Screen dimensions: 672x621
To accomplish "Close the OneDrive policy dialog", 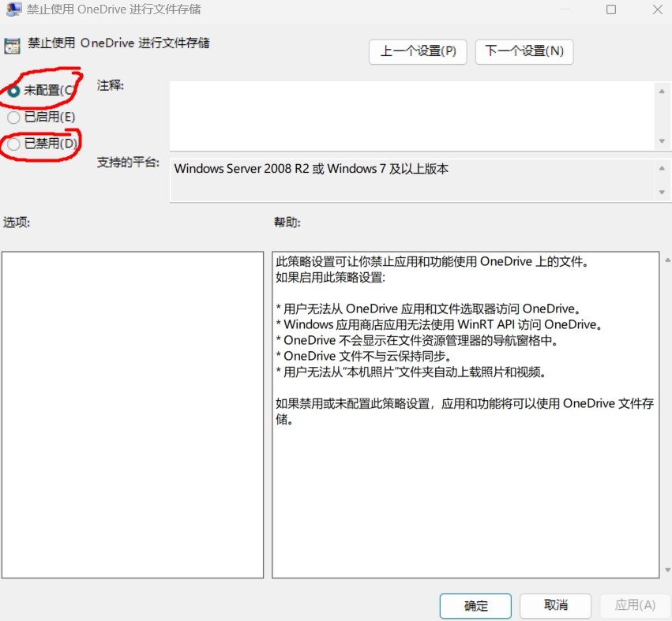I will (x=658, y=9).
